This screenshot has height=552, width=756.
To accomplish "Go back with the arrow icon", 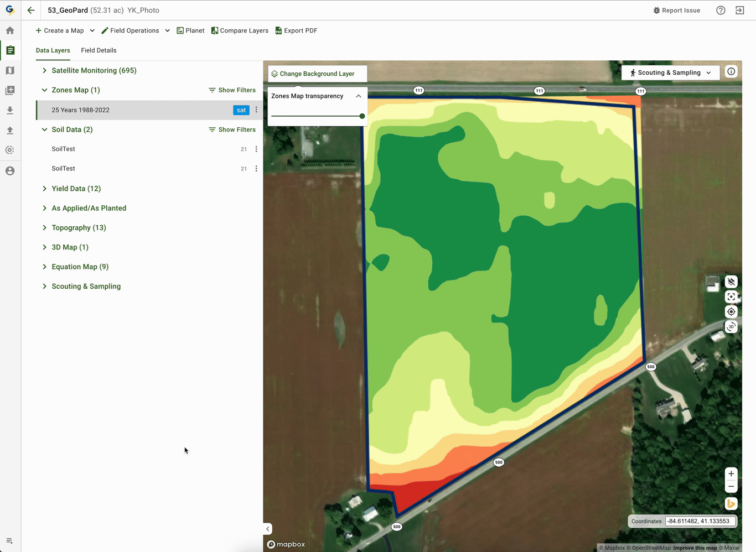I will point(31,11).
